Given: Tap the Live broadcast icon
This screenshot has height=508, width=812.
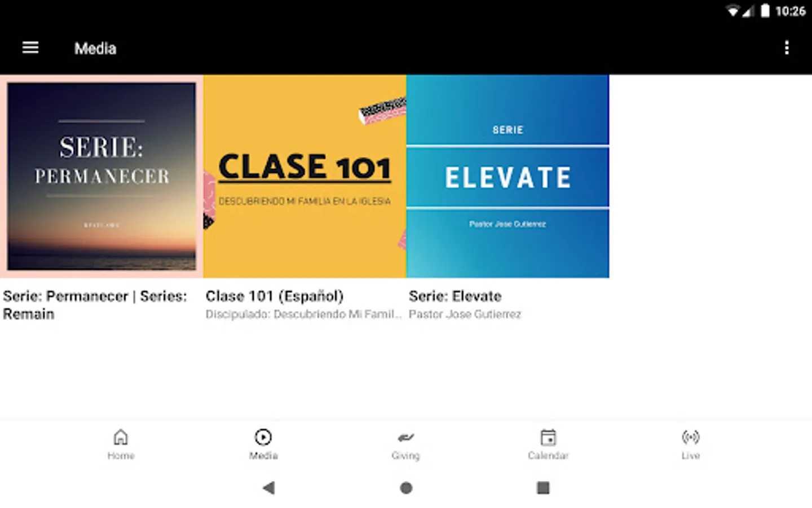Looking at the screenshot, I should point(690,437).
